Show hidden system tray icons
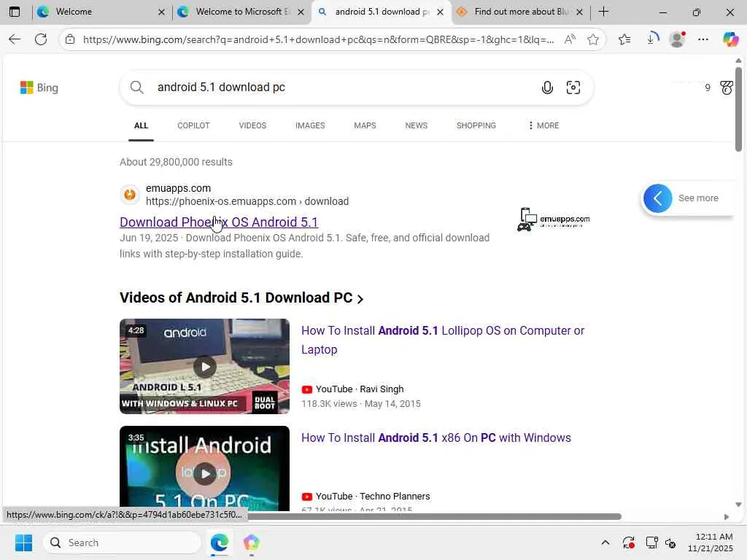The image size is (747, 560). point(605,542)
